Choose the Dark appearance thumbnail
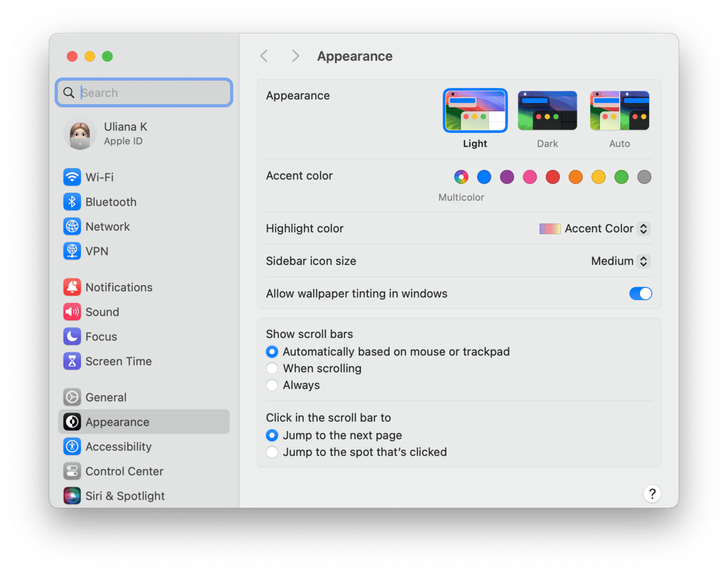This screenshot has height=573, width=728. point(547,111)
